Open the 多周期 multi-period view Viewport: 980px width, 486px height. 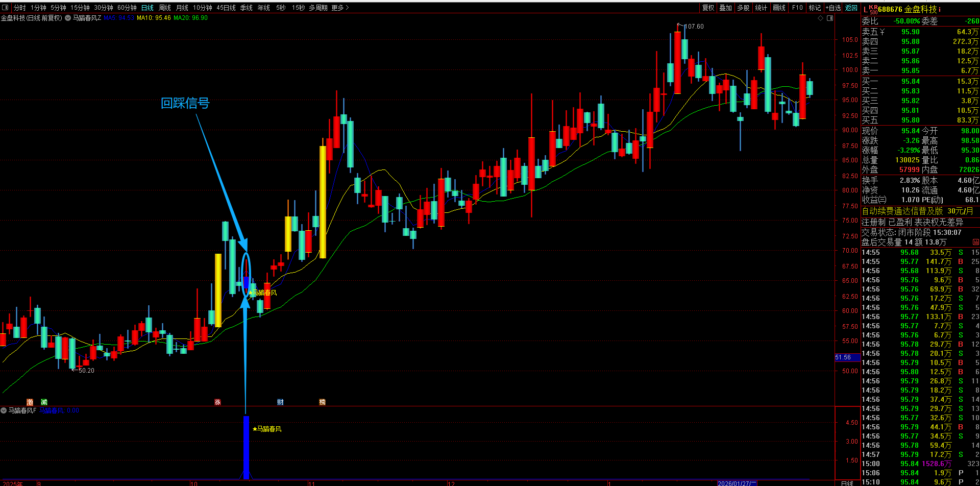(318, 8)
